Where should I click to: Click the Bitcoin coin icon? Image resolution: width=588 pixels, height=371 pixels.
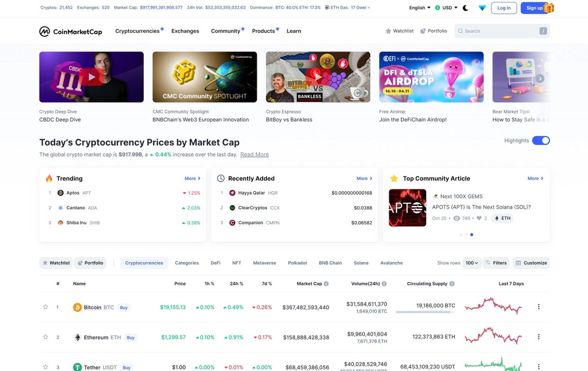(x=77, y=307)
